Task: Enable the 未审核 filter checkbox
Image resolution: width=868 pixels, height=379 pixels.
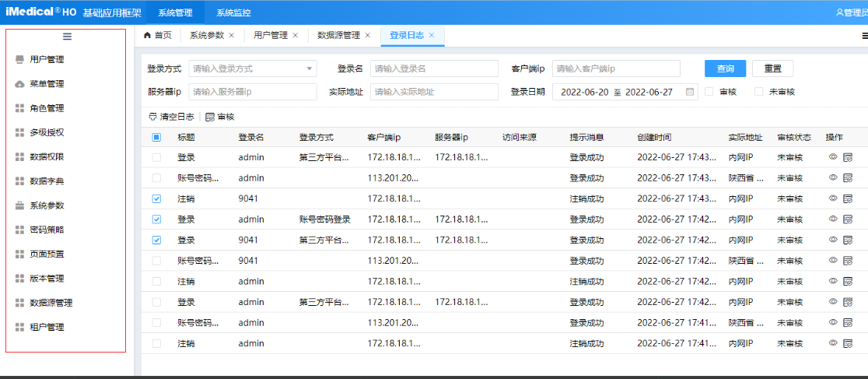Action: point(759,92)
